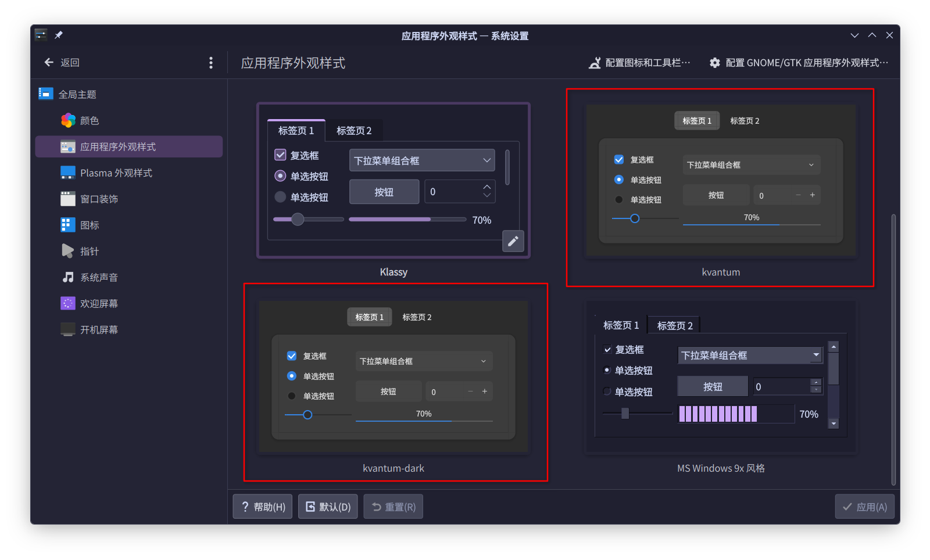930x560 pixels.
Task: Click the 应用(A) apply button
Action: 864,507
